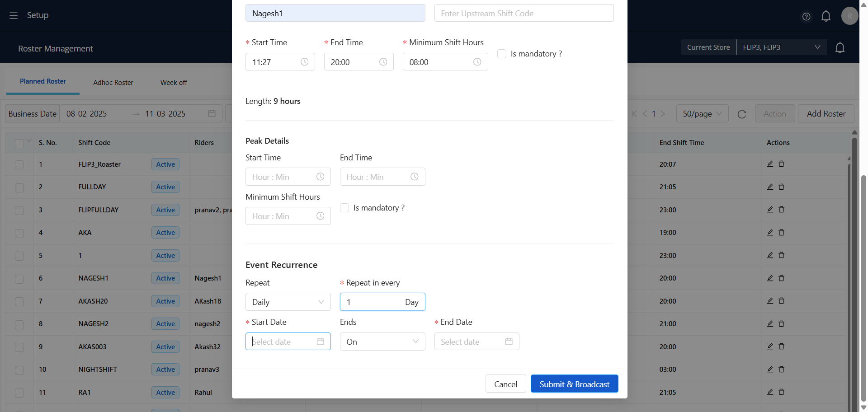The width and height of the screenshot is (868, 412).
Task: Click the help question mark icon
Action: click(806, 17)
